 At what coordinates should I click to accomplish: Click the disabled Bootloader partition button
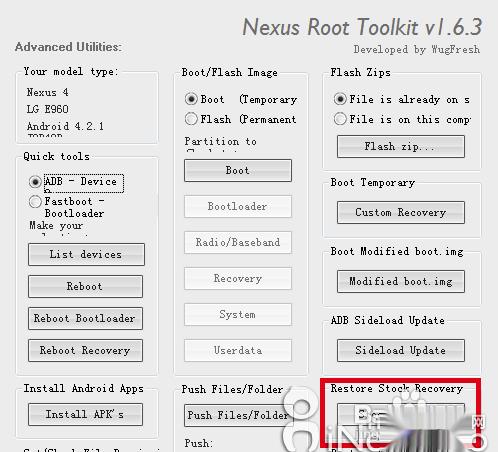click(x=238, y=206)
